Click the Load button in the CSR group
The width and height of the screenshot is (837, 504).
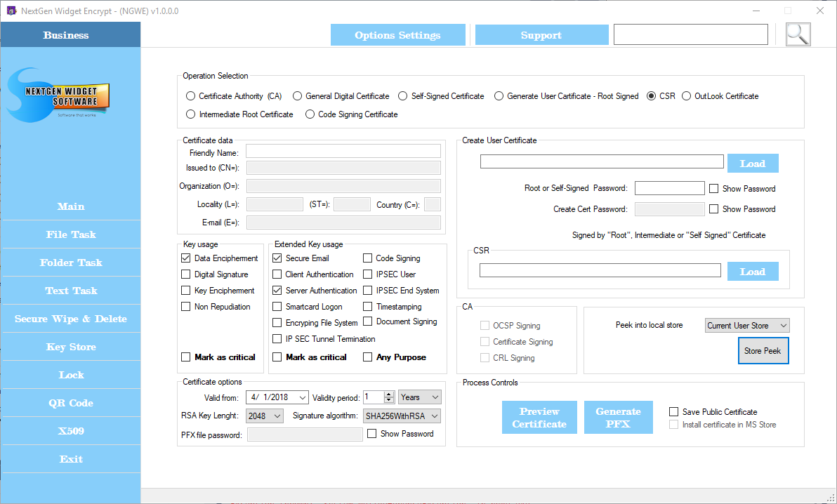[753, 271]
